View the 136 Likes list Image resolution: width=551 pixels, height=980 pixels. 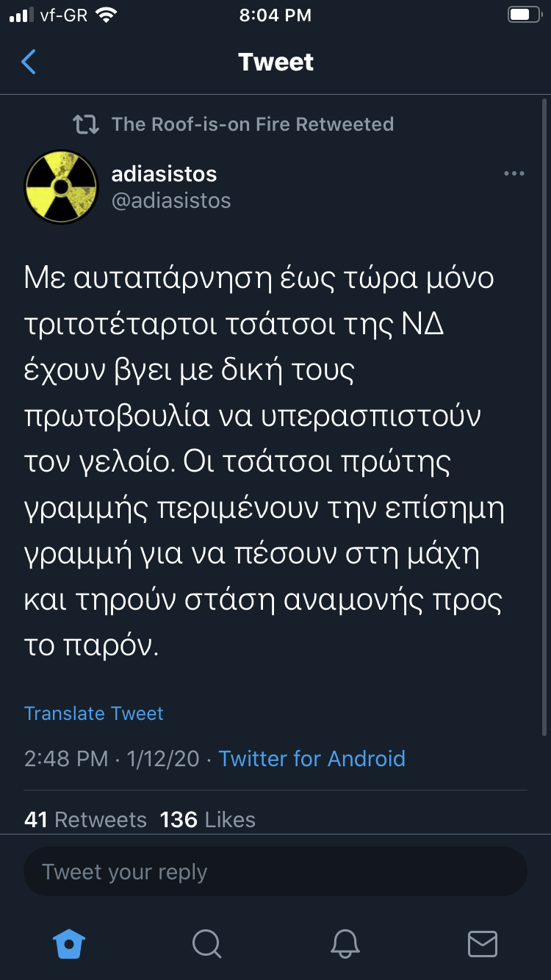pos(208,820)
